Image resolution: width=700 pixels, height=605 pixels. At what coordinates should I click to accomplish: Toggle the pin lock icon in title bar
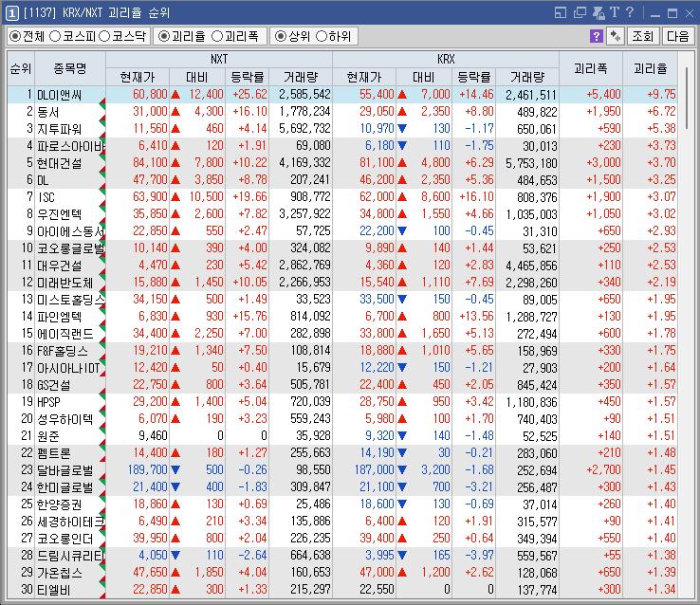click(599, 12)
